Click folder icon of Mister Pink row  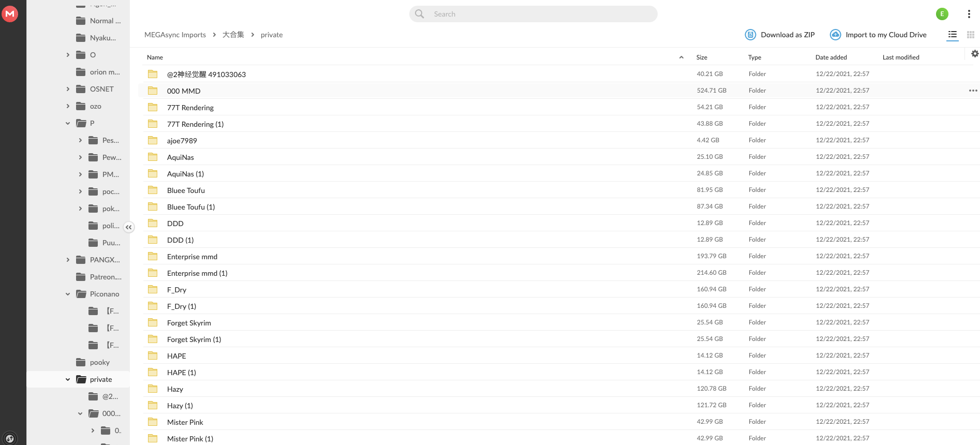(153, 422)
